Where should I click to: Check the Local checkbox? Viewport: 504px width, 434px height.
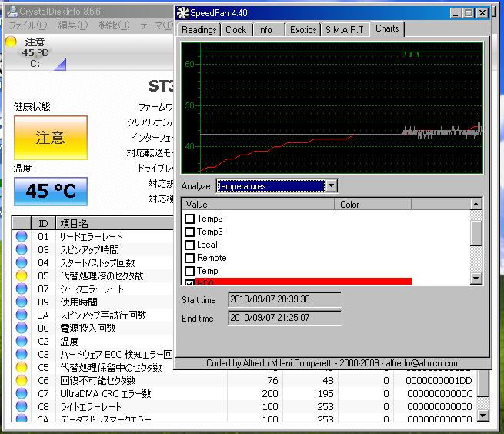[x=189, y=245]
